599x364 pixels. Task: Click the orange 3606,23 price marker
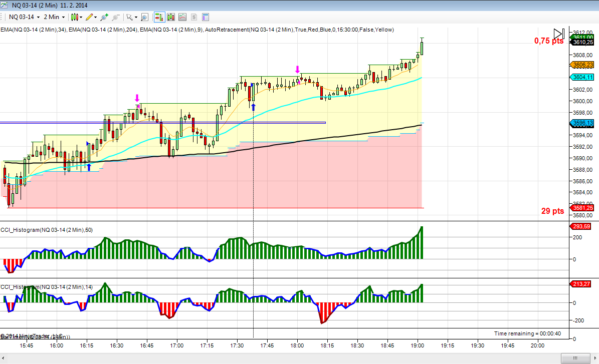pyautogui.click(x=583, y=65)
